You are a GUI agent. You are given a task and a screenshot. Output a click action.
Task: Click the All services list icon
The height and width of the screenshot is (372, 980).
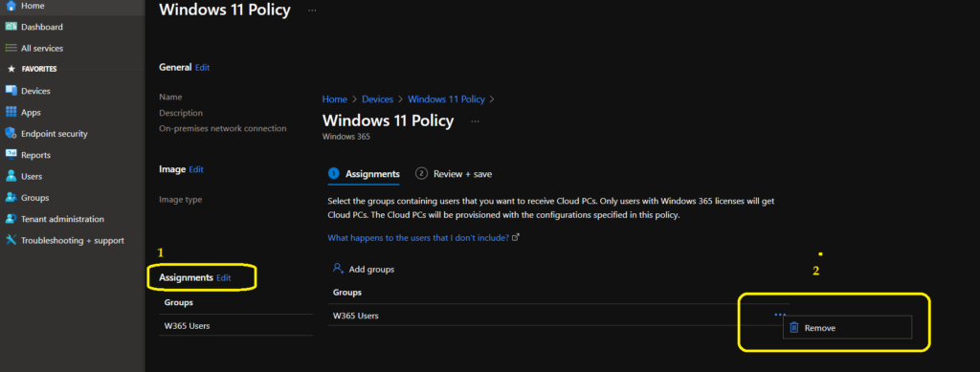11,48
